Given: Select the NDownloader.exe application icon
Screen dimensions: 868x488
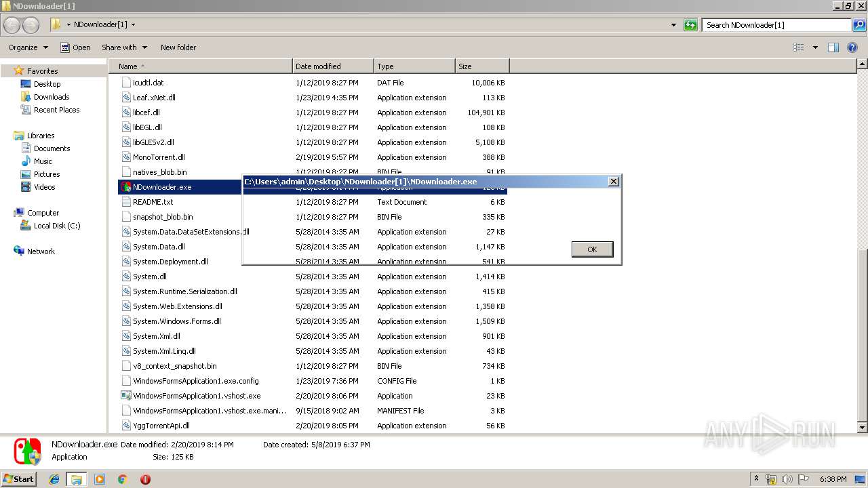Looking at the screenshot, I should pos(125,187).
